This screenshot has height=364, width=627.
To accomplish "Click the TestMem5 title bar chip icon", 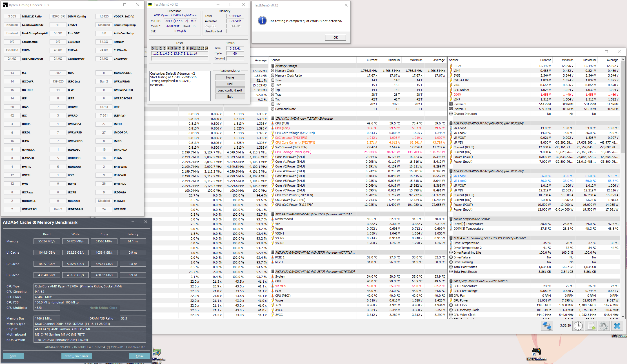I will [x=150, y=5].
